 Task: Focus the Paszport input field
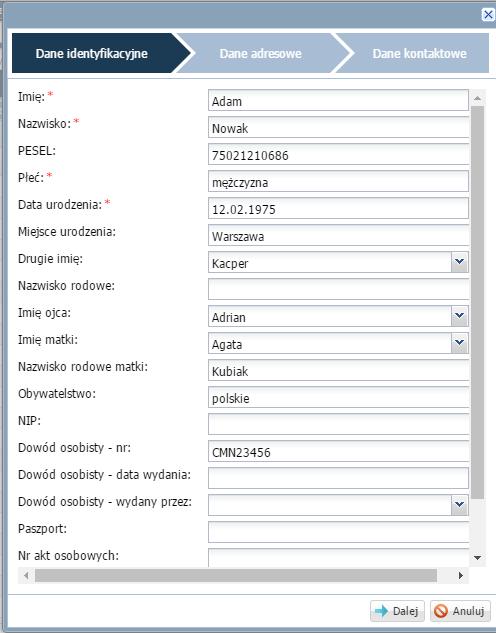pos(339,532)
